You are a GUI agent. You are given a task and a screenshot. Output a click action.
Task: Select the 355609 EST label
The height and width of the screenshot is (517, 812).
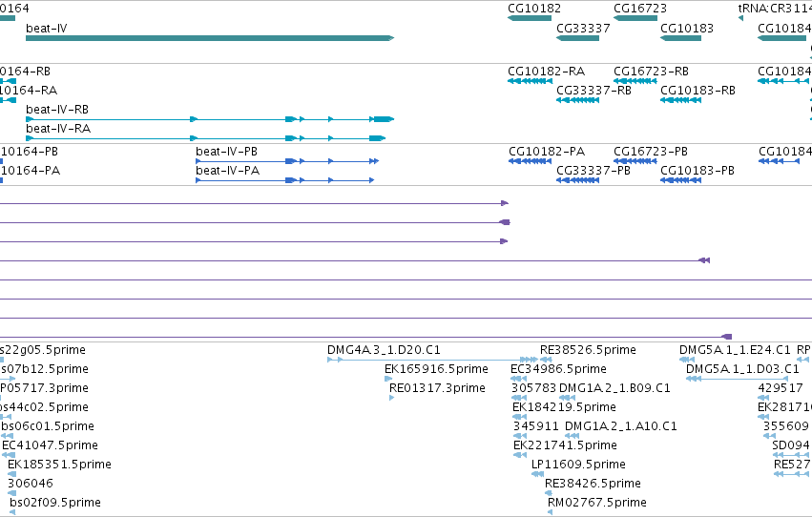[x=786, y=426]
